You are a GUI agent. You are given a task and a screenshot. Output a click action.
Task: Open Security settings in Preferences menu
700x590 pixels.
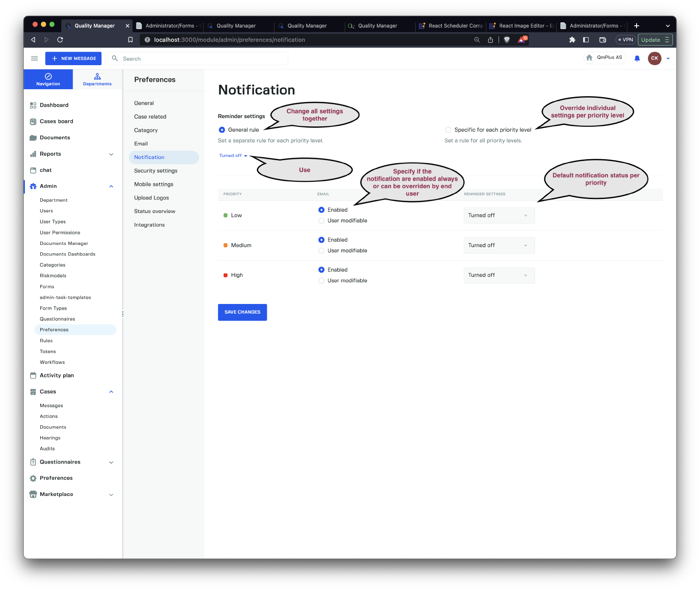click(156, 171)
